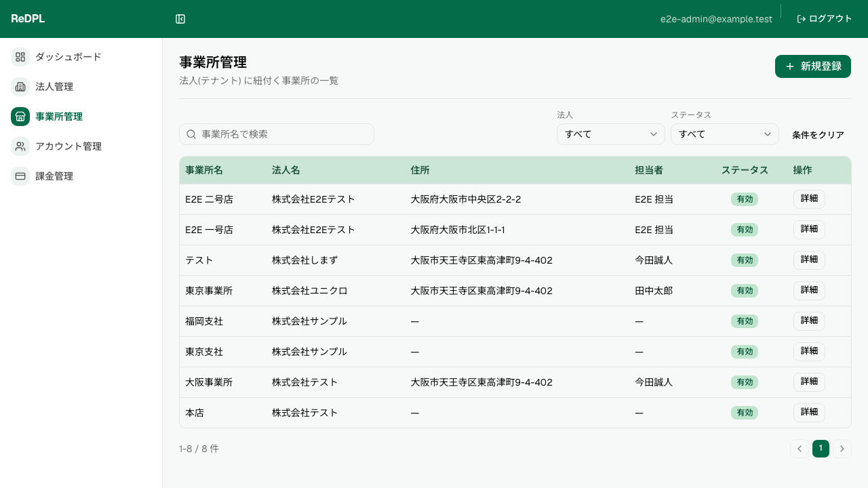
Task: Click the 有効 badge for テスト row
Action: pyautogui.click(x=745, y=260)
